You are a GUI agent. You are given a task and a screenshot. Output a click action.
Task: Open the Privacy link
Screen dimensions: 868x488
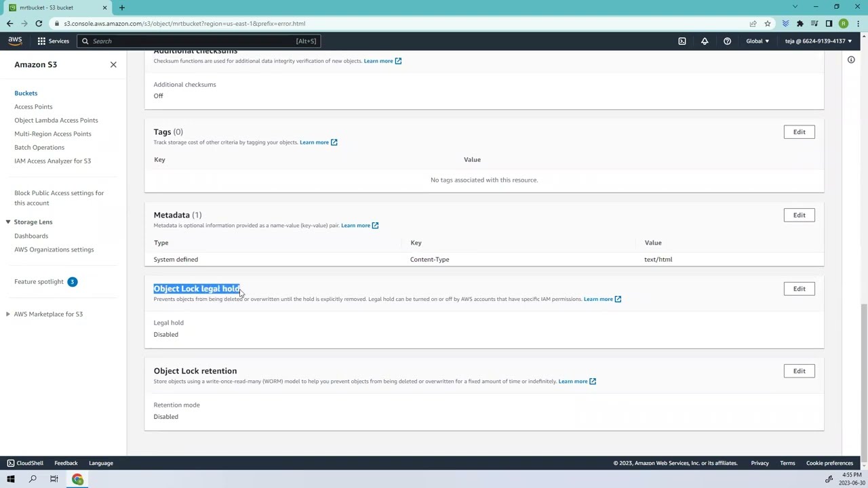(x=759, y=464)
